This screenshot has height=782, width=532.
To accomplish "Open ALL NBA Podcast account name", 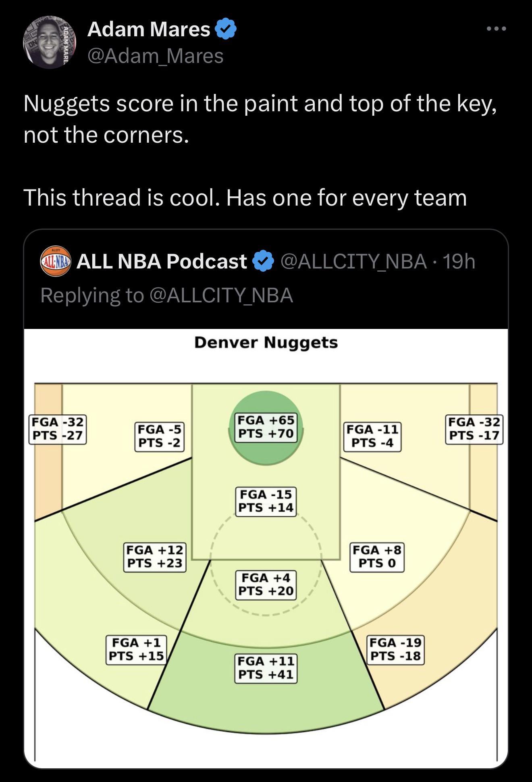I will [x=162, y=261].
